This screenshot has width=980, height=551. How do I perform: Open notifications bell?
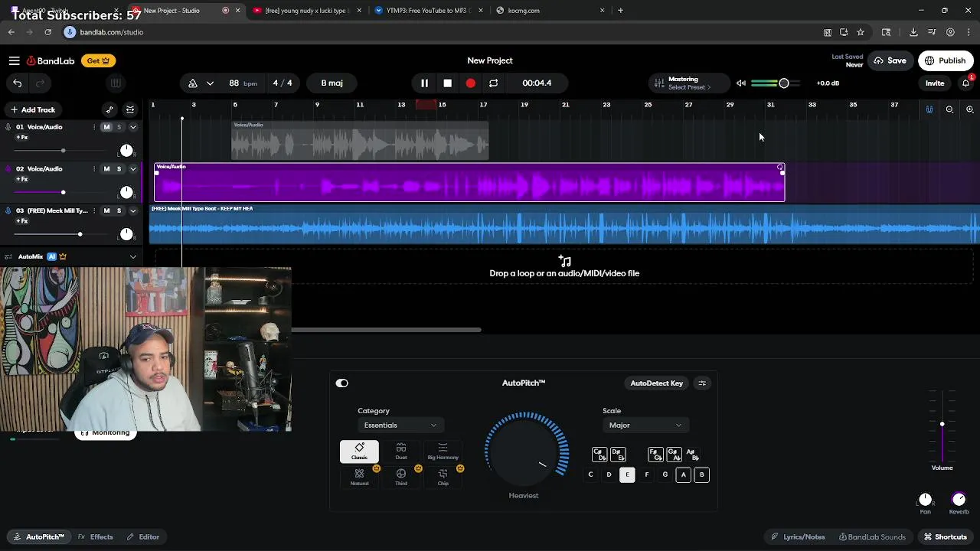click(966, 83)
